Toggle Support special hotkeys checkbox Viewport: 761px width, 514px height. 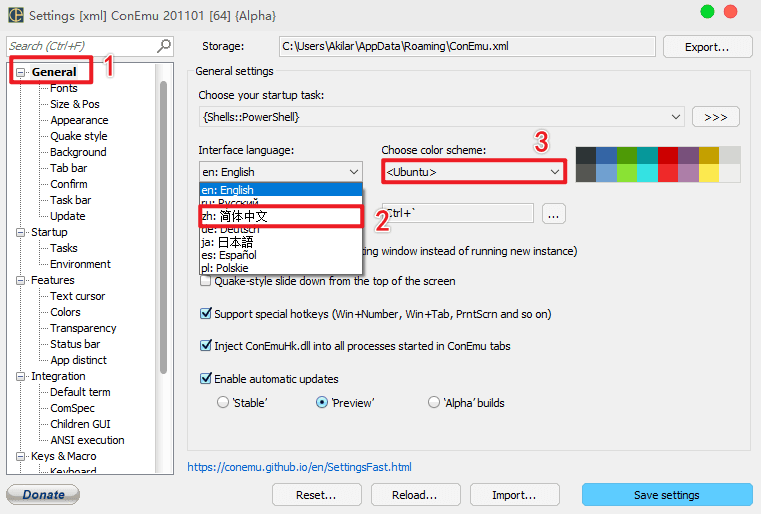(206, 314)
